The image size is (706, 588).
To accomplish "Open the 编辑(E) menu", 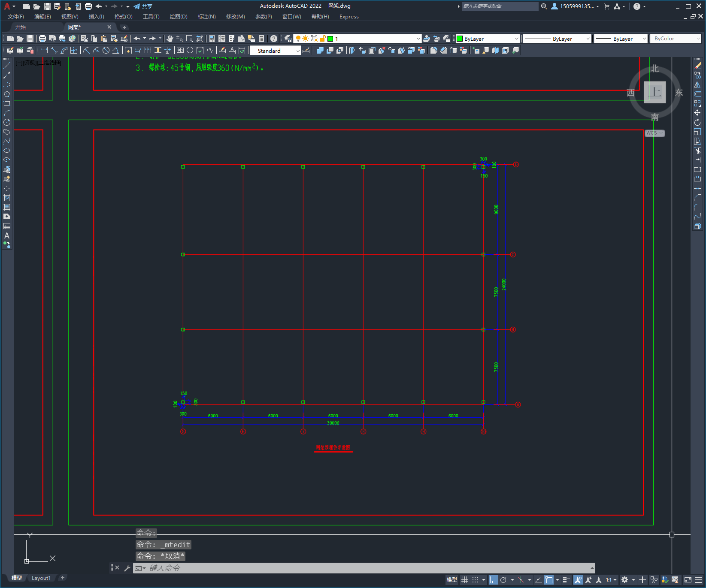I will [42, 17].
